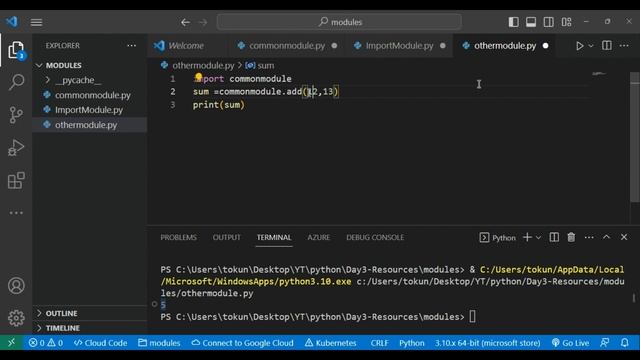The image size is (640, 360).
Task: Click the lightbulb quick-fix icon on line 1
Action: (198, 77)
